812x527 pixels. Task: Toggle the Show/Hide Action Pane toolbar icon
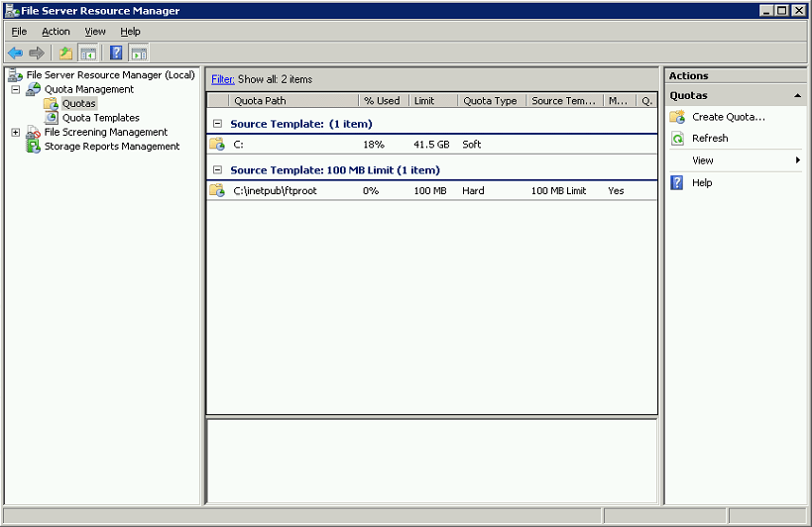tap(139, 53)
